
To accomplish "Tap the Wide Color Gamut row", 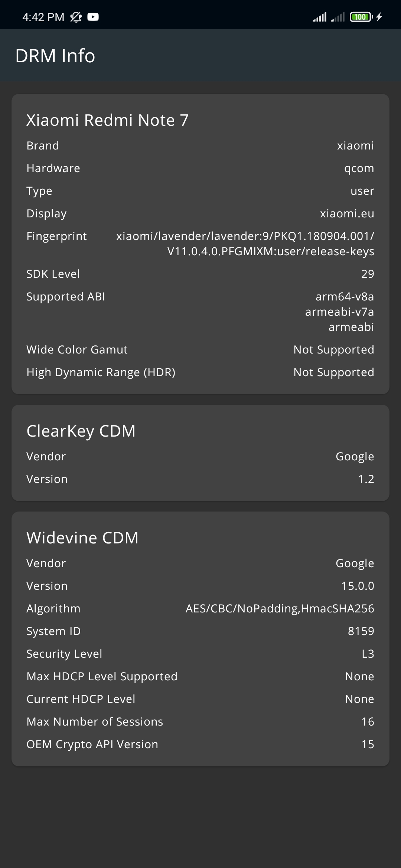I will [200, 350].
